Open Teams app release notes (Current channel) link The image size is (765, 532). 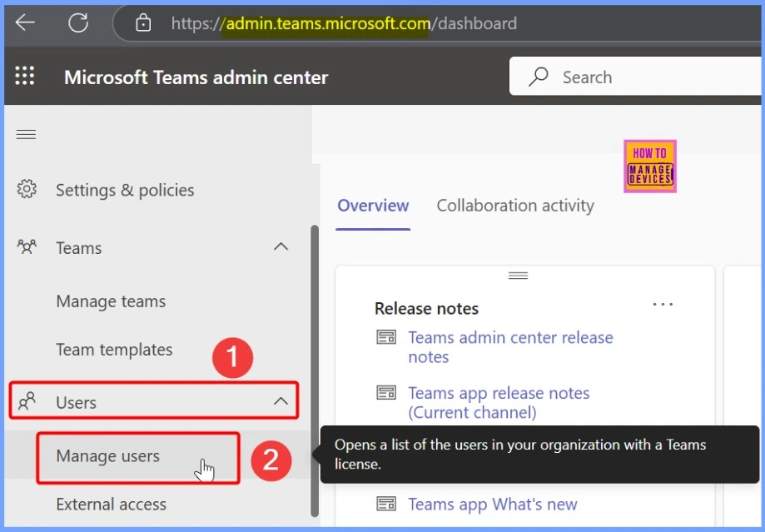click(499, 403)
